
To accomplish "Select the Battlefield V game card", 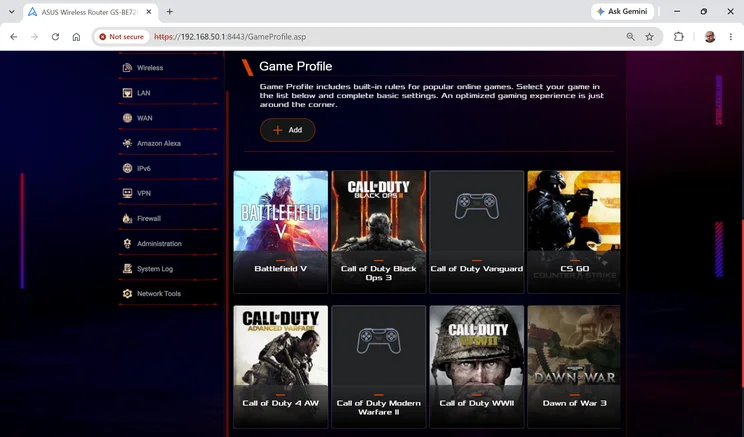I will pos(280,232).
